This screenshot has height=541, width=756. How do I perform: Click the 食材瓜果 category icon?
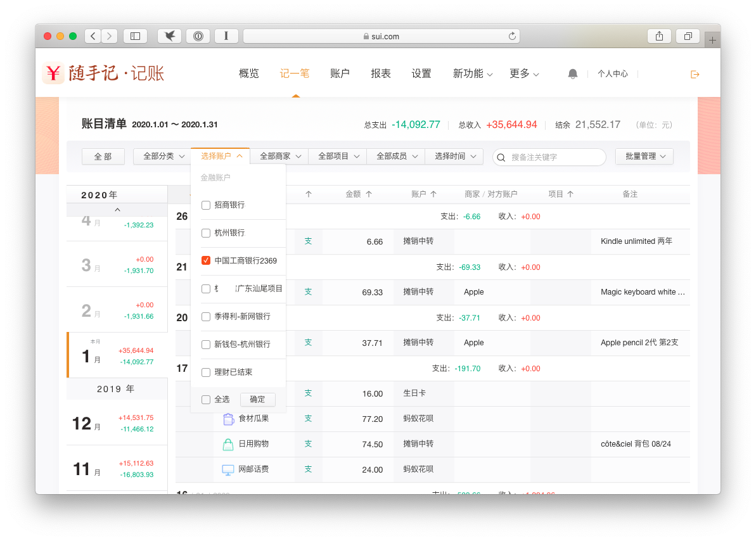pyautogui.click(x=228, y=419)
